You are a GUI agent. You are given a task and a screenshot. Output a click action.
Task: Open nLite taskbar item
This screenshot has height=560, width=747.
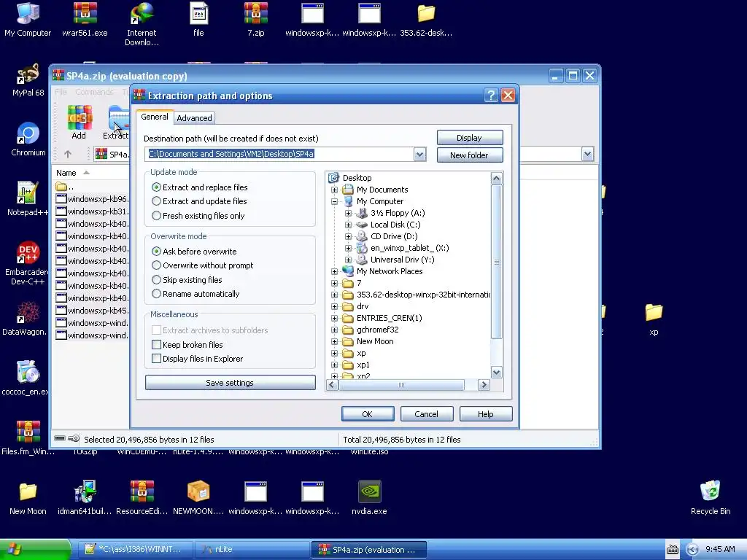coord(252,550)
